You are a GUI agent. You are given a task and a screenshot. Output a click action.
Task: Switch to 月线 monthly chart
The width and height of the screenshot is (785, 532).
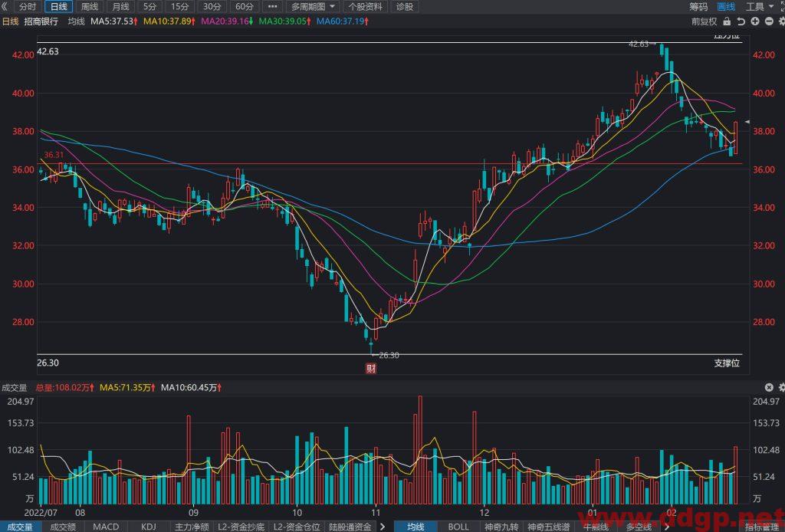click(x=120, y=6)
